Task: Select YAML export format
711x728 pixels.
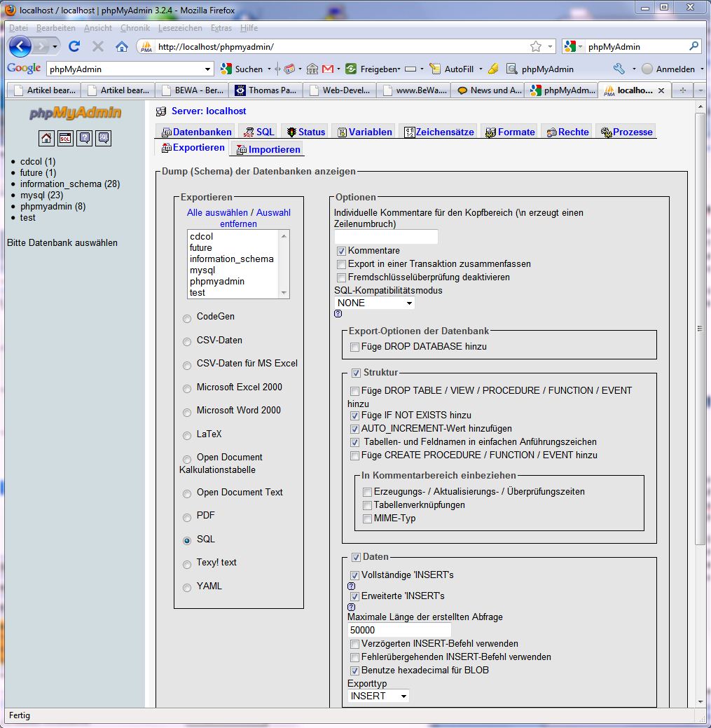Action: 187,589
